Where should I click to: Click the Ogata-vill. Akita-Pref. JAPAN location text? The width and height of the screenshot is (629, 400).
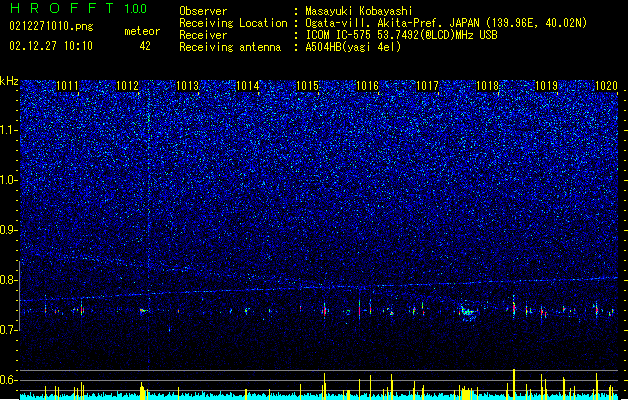[x=446, y=23]
